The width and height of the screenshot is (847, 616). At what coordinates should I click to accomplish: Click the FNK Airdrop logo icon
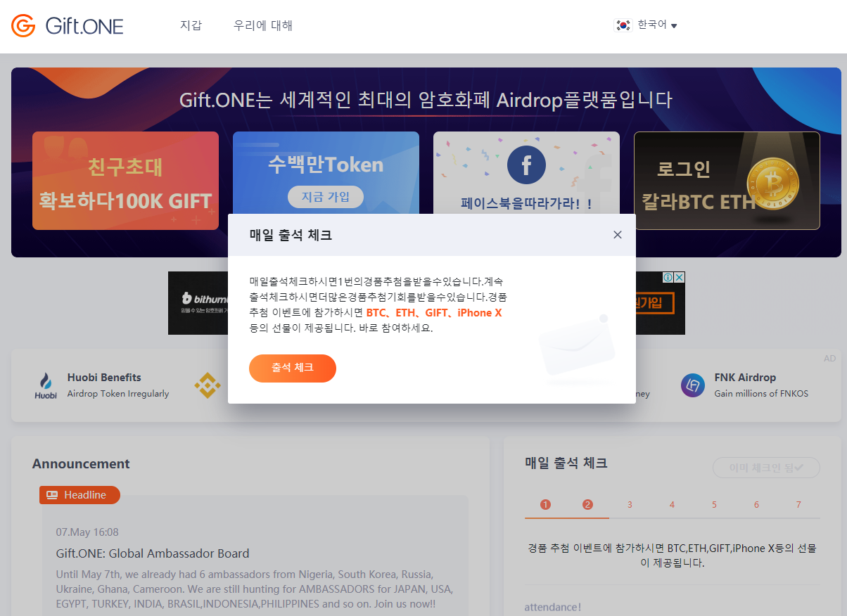point(693,385)
